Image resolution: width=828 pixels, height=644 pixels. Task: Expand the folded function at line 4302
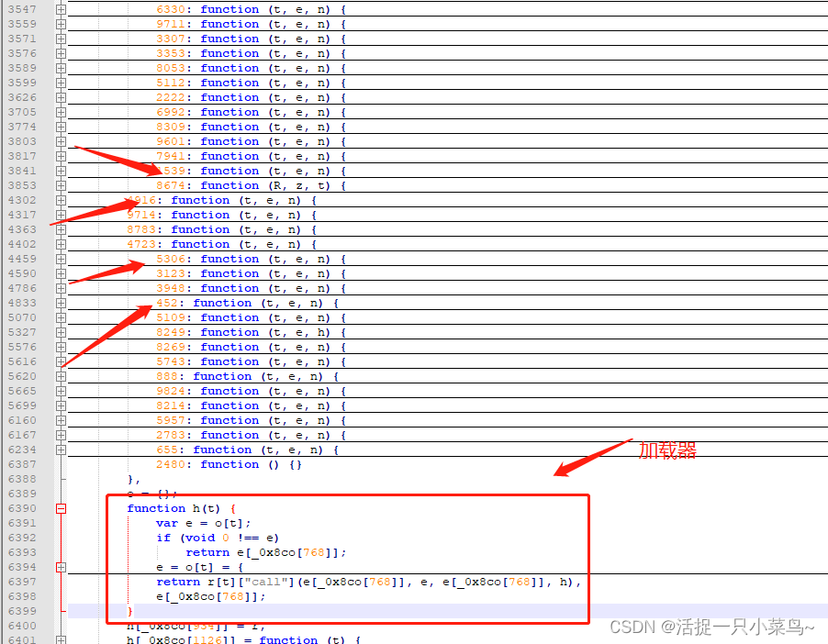tap(61, 200)
